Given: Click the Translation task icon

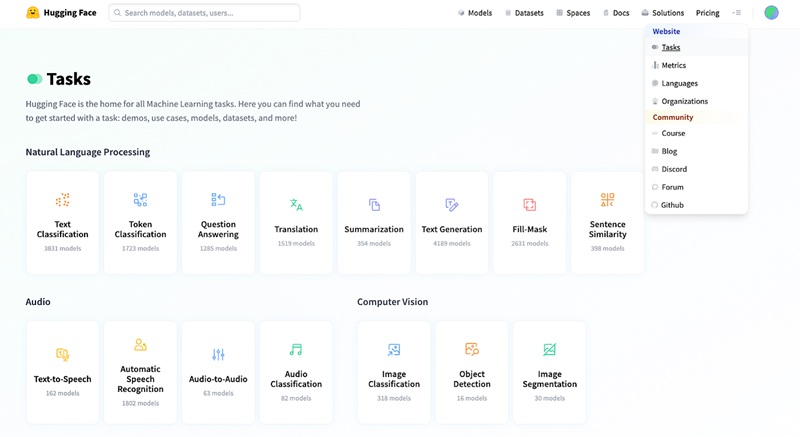Looking at the screenshot, I should (x=296, y=205).
